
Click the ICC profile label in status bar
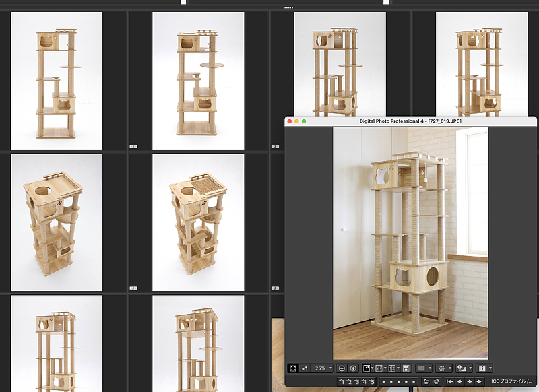[512, 382]
